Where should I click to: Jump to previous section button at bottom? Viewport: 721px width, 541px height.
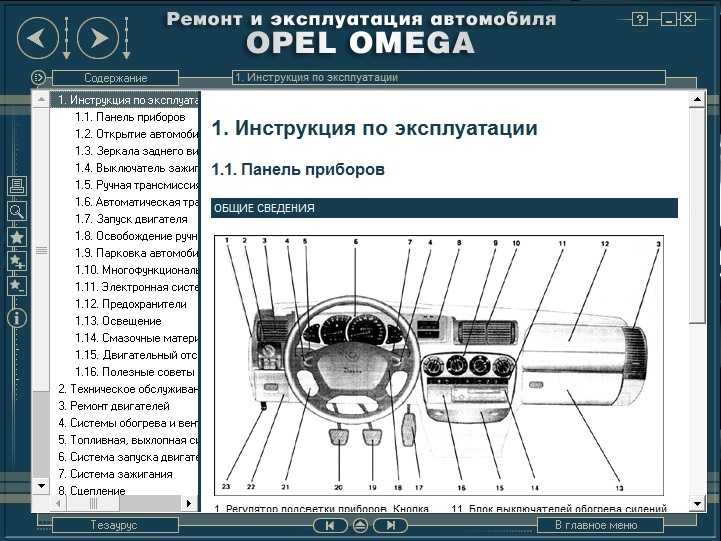click(330, 525)
